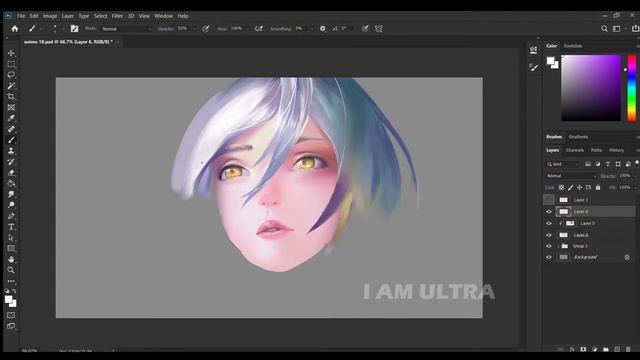Screen dimensions: 640x360
Task: Click the Search magnifier icon
Action: (x=604, y=29)
